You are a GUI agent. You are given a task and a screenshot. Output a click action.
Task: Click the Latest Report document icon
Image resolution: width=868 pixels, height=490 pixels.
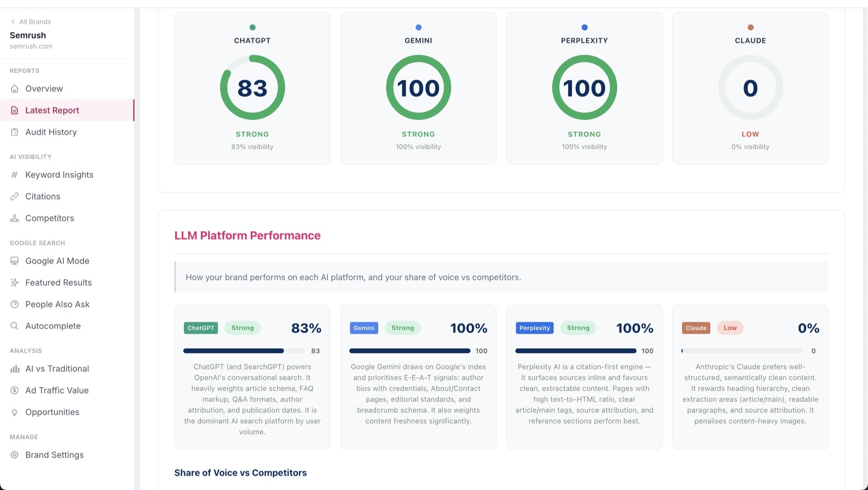click(x=14, y=110)
